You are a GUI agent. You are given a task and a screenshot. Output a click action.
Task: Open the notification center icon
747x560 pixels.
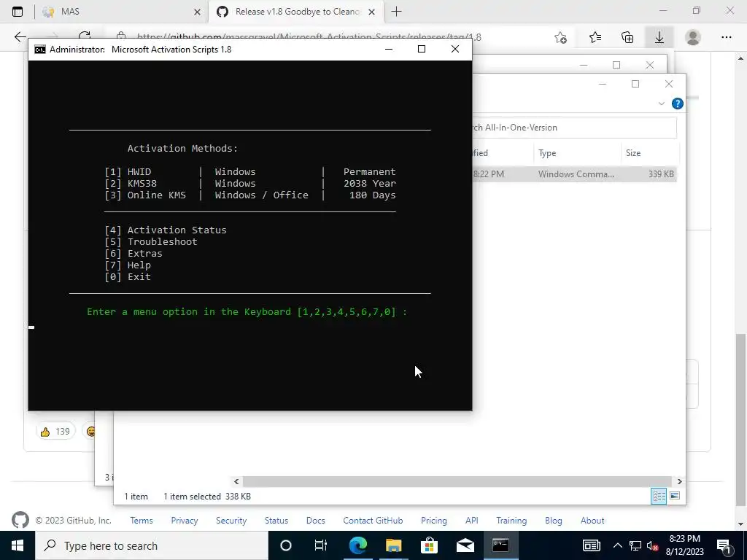pos(724,545)
